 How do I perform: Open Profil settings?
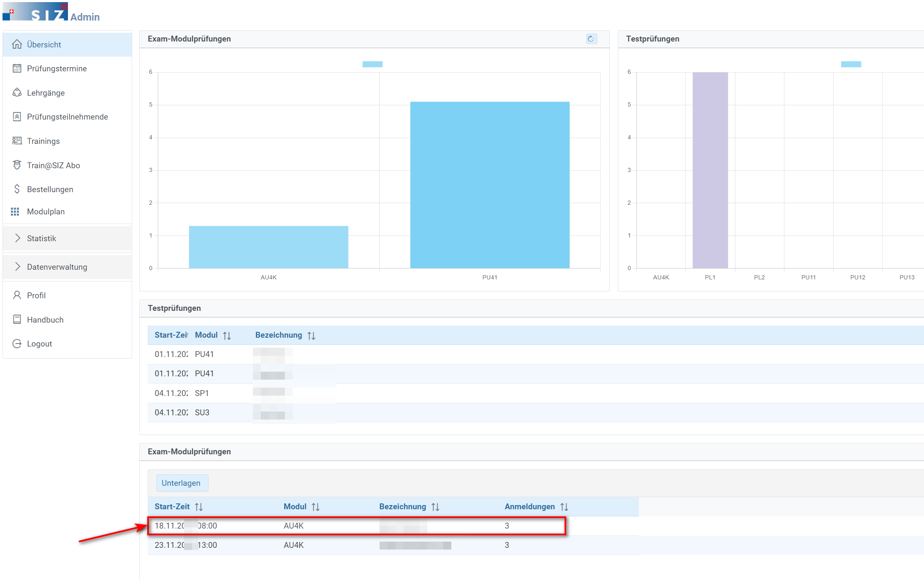click(67, 295)
